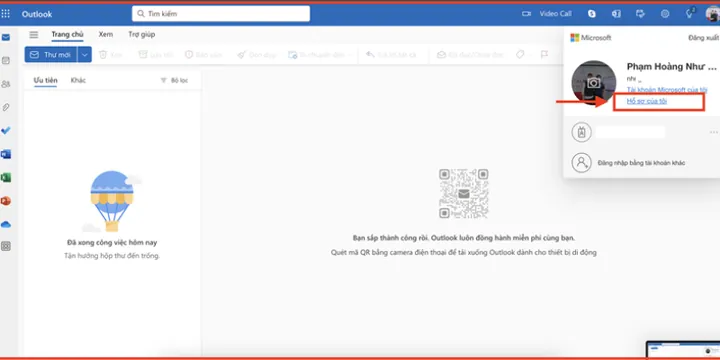The image size is (720, 360).
Task: Start a Video Call
Action: 546,14
